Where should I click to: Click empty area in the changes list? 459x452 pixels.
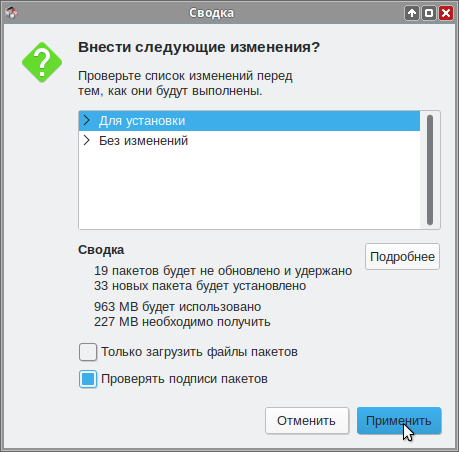click(x=249, y=190)
